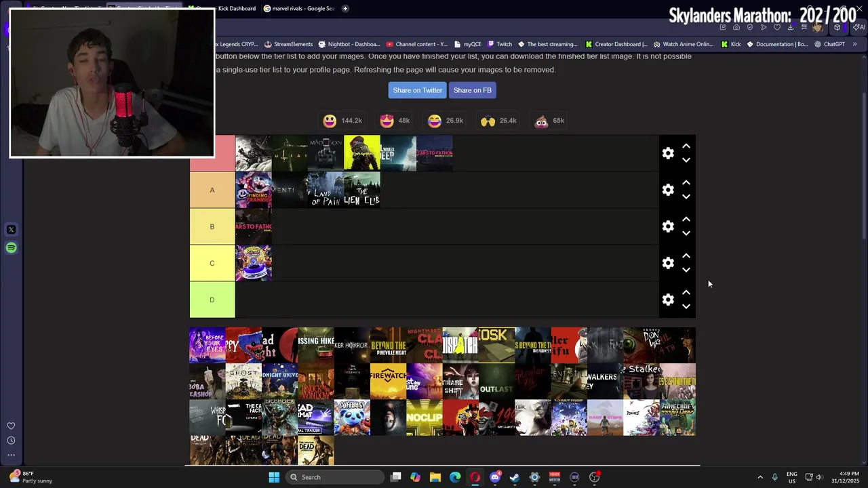The image size is (868, 488).
Task: Select The Alien Cube image in tier A
Action: (362, 190)
